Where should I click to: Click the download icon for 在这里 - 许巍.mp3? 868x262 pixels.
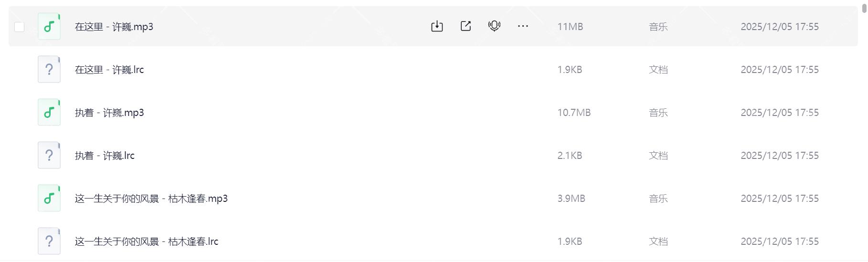[x=437, y=26]
